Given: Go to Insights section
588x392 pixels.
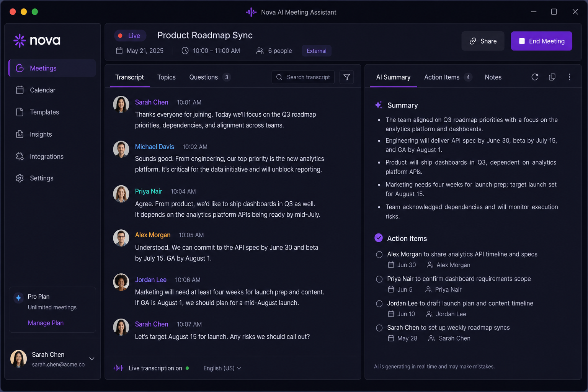Looking at the screenshot, I should (52, 134).
